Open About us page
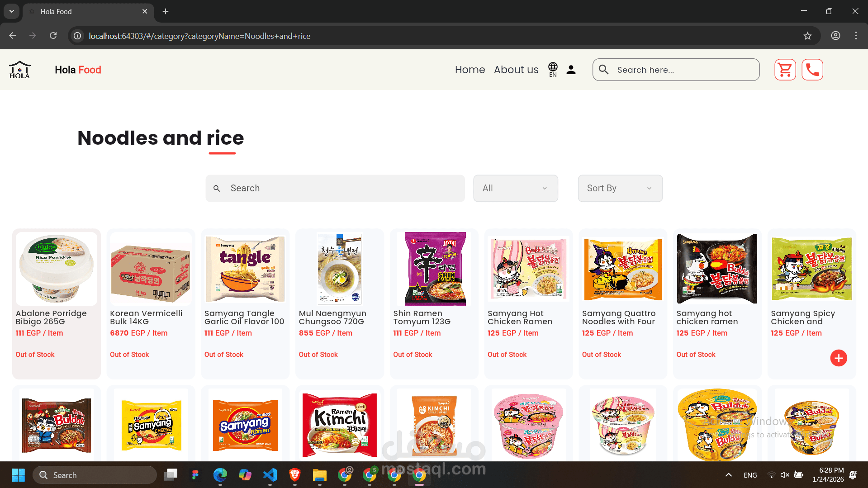 click(516, 70)
